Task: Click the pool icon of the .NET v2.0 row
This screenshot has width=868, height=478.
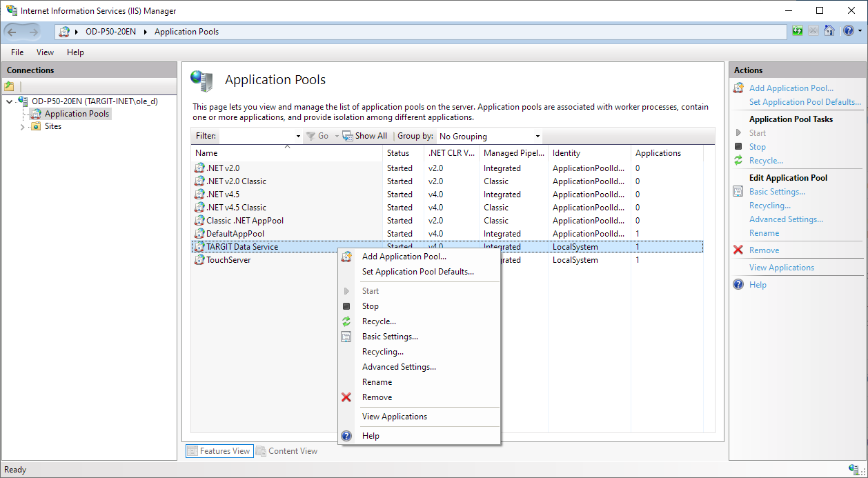Action: [200, 168]
